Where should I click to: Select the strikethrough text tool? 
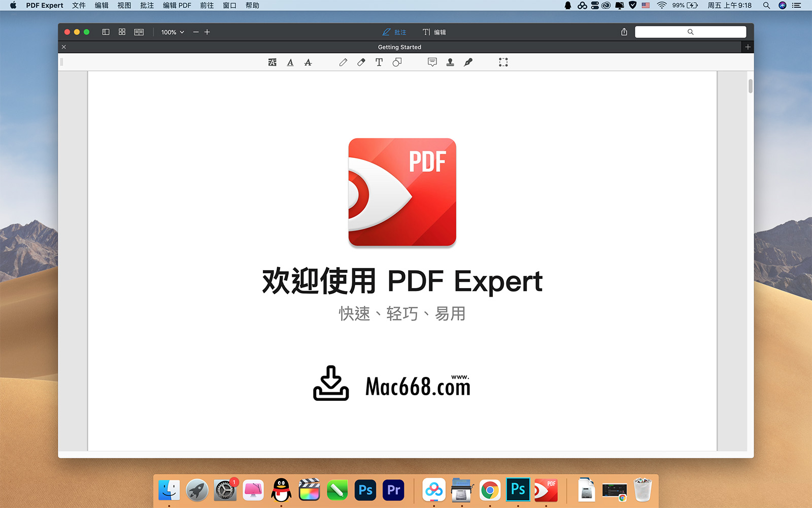(308, 62)
